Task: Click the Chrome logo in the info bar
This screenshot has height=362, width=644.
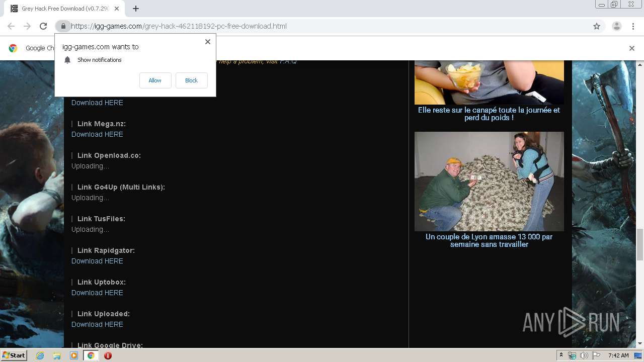Action: click(x=13, y=48)
